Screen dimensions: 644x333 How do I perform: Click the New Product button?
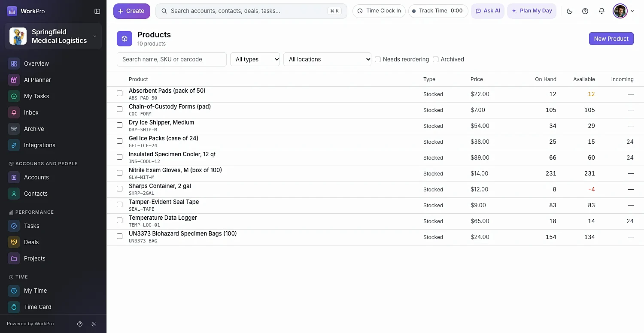611,39
